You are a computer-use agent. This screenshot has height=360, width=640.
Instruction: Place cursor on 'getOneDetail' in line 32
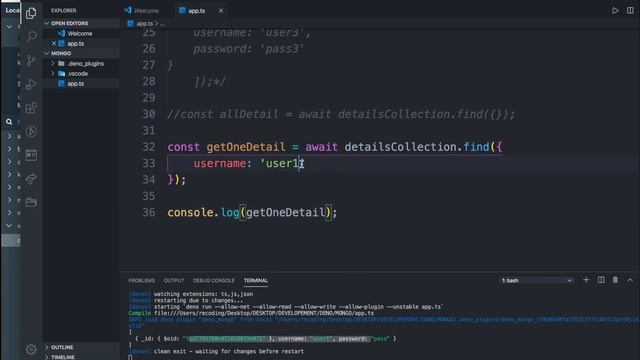pos(246,147)
